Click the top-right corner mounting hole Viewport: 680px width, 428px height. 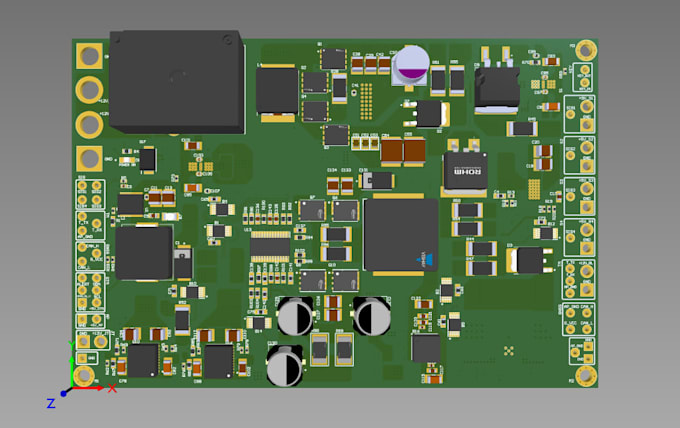click(586, 50)
